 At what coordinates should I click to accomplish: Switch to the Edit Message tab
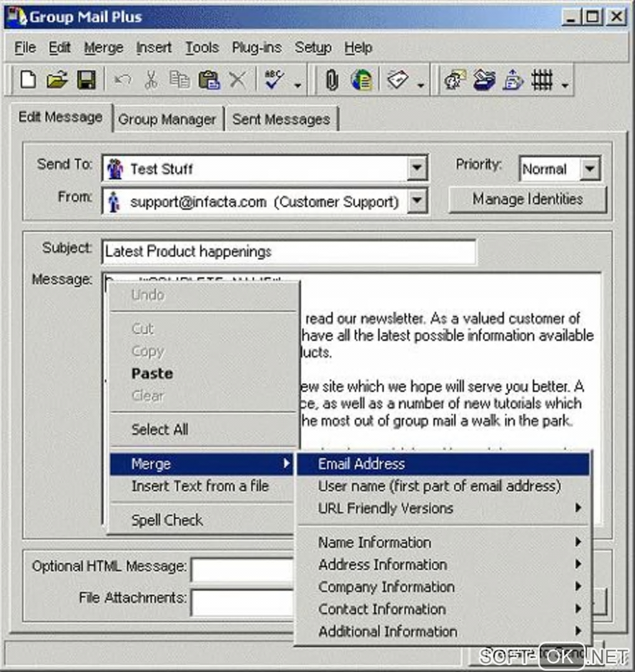60,117
